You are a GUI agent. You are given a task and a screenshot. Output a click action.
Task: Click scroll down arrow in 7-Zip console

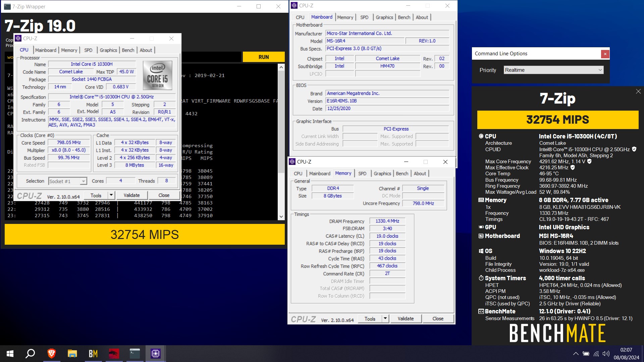[x=281, y=217]
